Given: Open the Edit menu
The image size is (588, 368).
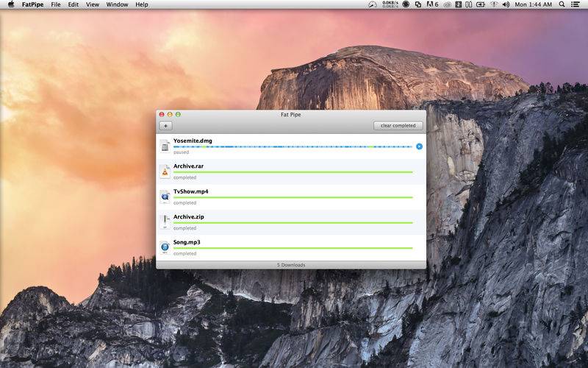Looking at the screenshot, I should pyautogui.click(x=73, y=4).
